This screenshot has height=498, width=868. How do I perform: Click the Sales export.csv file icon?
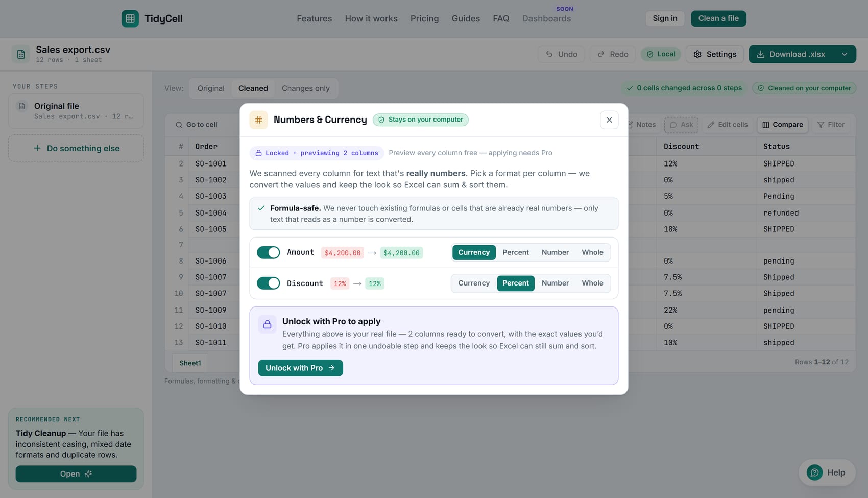coord(21,54)
